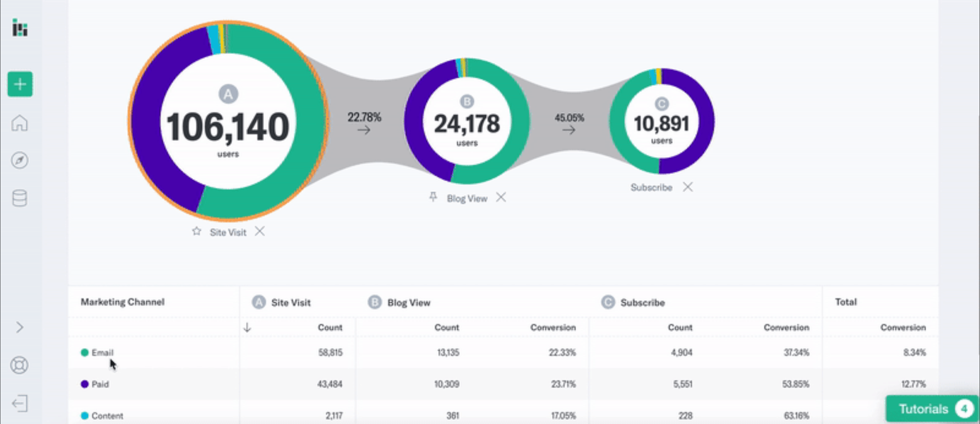
Task: Click Paid Blog View count 10,309
Action: click(x=447, y=384)
